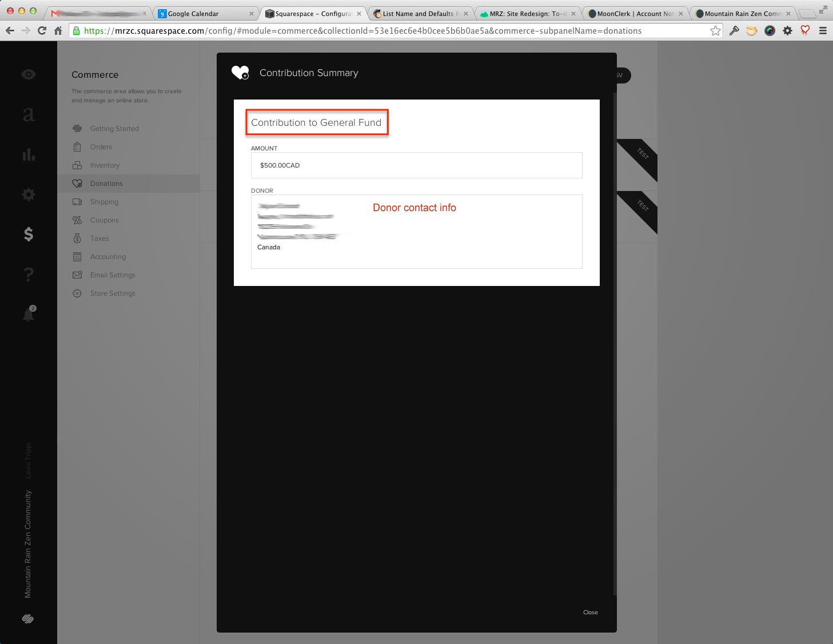Open the Chrome hamburger menu
Viewport: 833px width, 644px height.
click(823, 31)
